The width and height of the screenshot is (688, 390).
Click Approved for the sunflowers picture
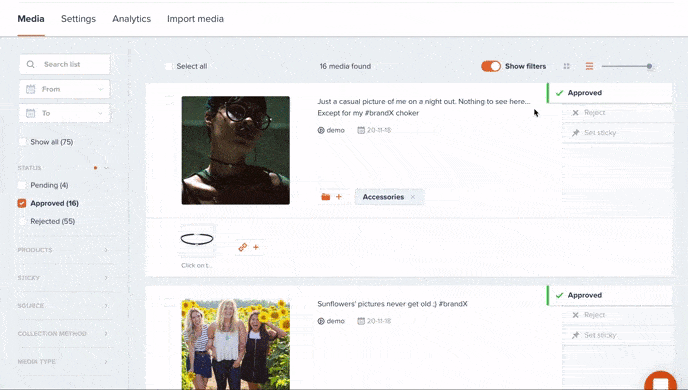click(x=609, y=295)
